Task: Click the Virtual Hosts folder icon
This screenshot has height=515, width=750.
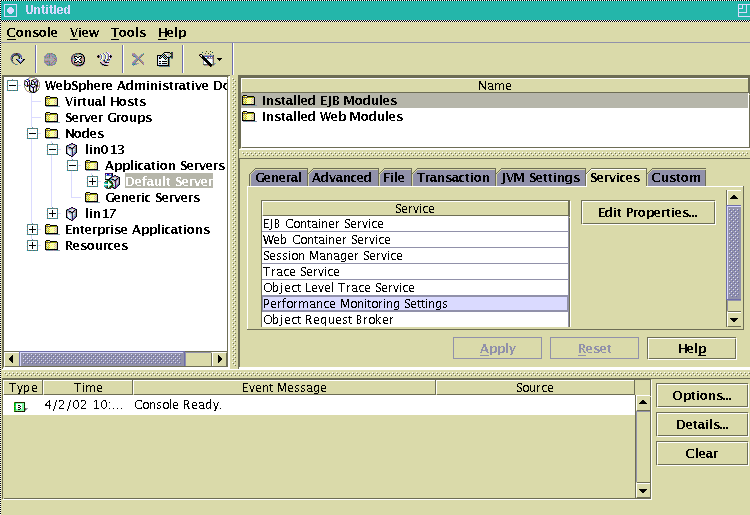Action: click(52, 101)
